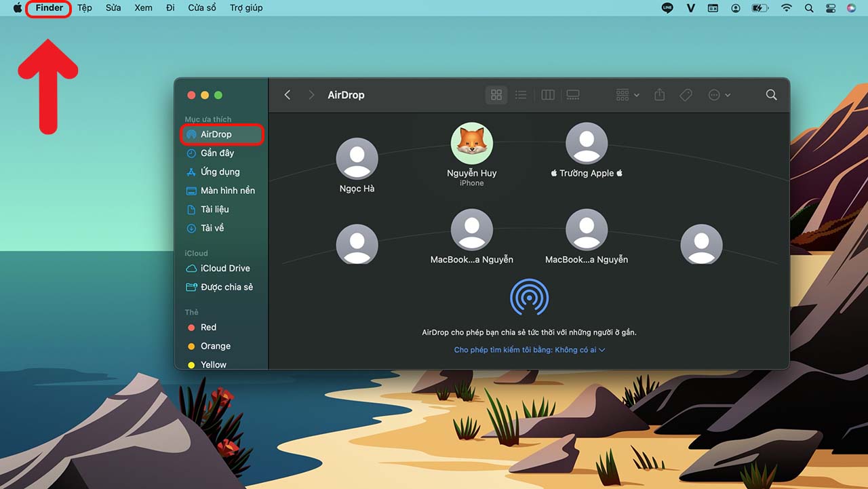Click the tag toolbar icon
This screenshot has width=868, height=489.
coord(686,95)
